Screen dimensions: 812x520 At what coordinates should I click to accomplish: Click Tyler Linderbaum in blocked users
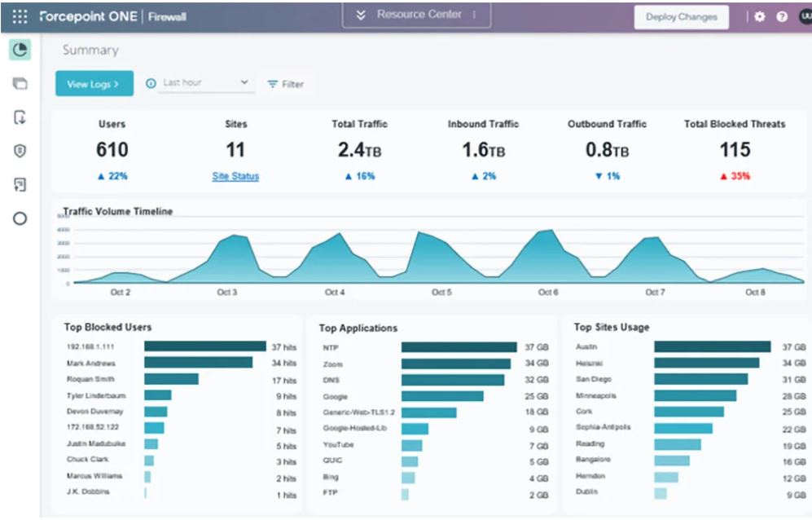96,395
